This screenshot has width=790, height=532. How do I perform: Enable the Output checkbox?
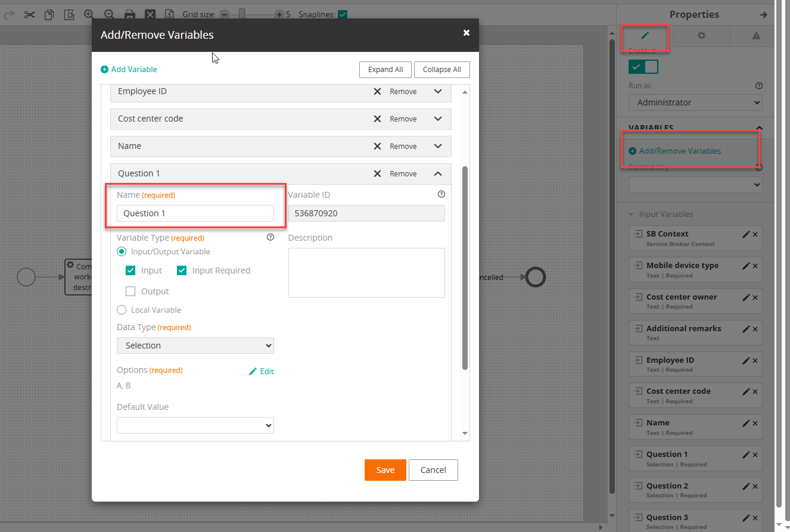[x=131, y=291]
